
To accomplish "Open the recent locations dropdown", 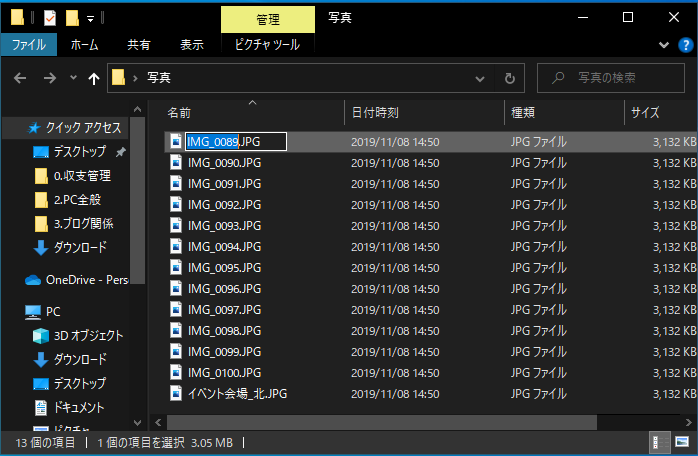I will (x=73, y=78).
